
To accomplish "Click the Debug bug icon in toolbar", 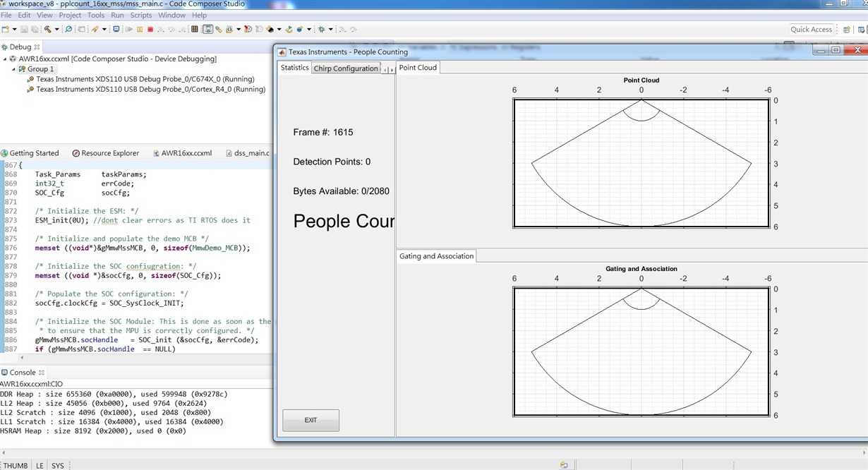I will 321,29.
